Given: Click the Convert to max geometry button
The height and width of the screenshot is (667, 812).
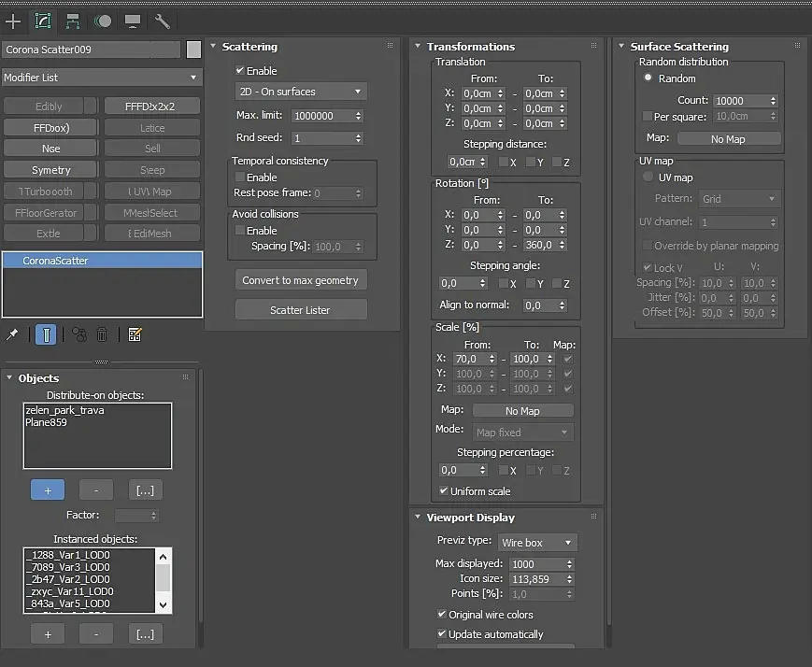Looking at the screenshot, I should 300,280.
